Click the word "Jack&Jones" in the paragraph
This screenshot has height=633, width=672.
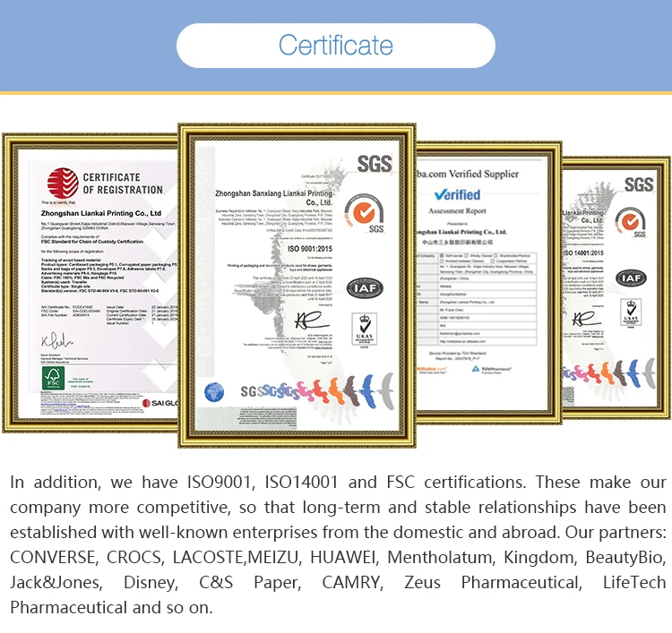(56, 583)
